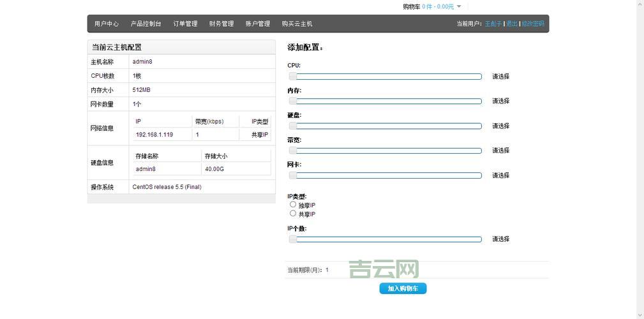Open the 用户中心 menu
Image resolution: width=644 pixels, height=319 pixels.
107,24
